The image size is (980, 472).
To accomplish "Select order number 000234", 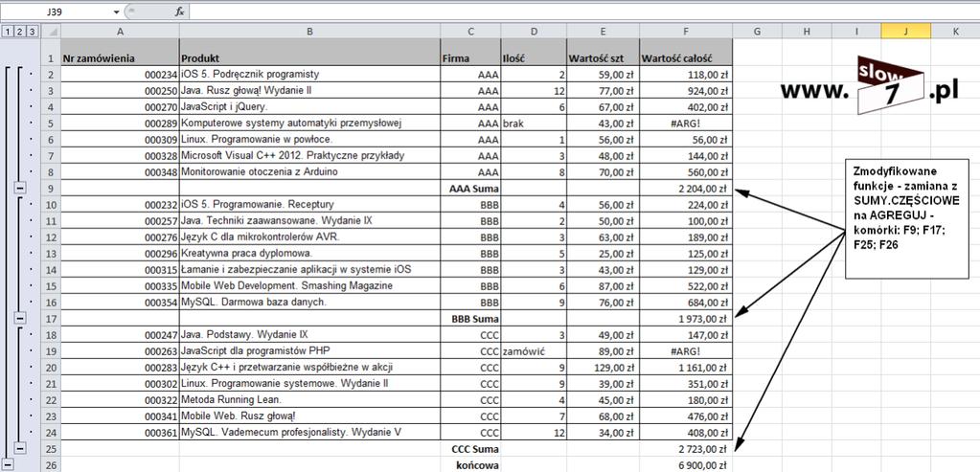I will [120, 75].
